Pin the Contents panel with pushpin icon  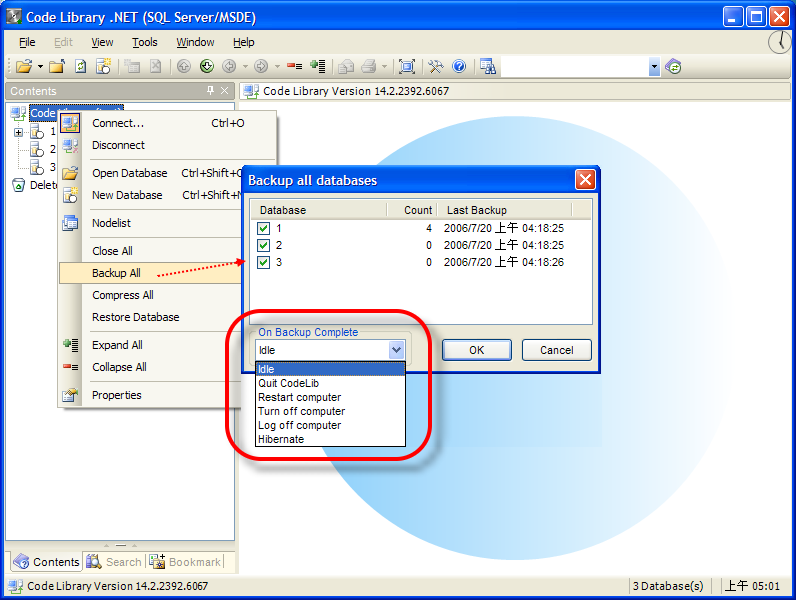pyautogui.click(x=210, y=91)
